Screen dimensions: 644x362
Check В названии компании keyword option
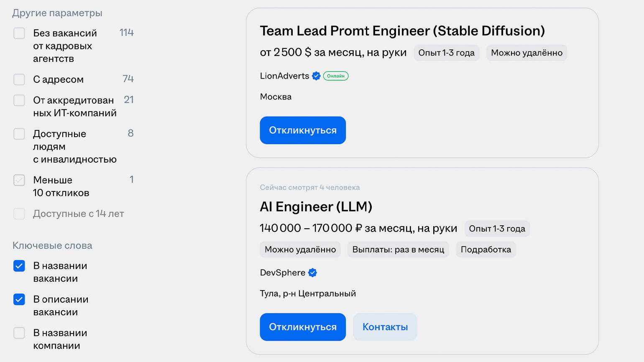coord(19,333)
